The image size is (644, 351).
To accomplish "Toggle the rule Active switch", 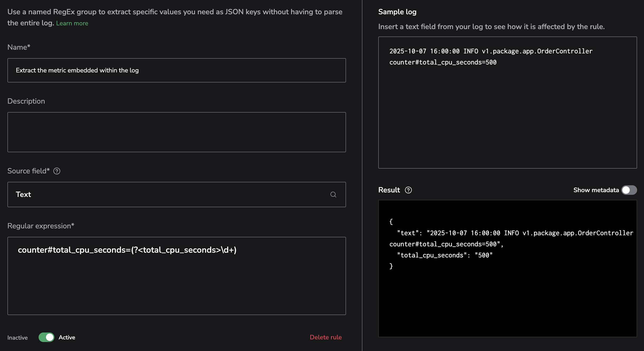I will coord(46,337).
